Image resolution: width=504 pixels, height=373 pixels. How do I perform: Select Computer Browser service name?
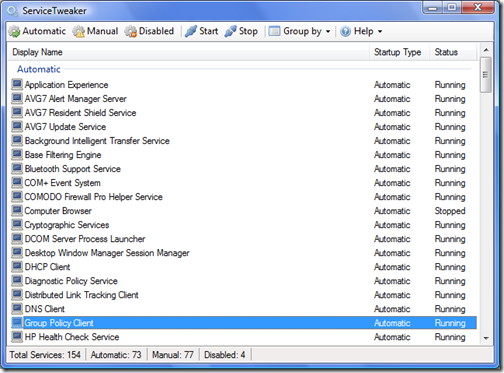pyautogui.click(x=58, y=211)
